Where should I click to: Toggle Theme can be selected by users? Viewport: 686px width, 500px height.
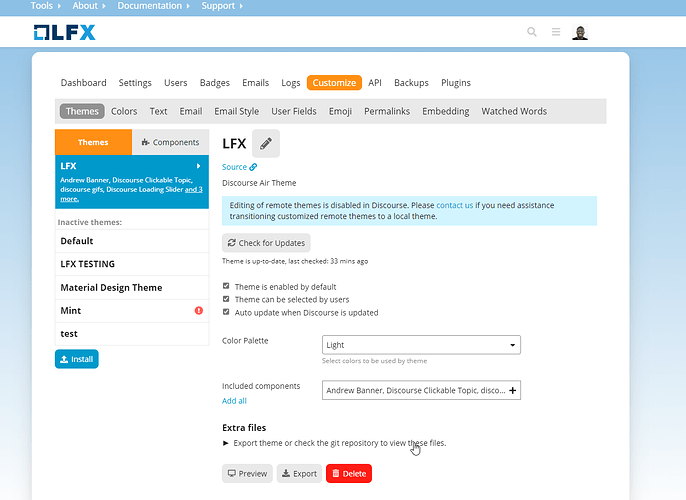[x=226, y=299]
